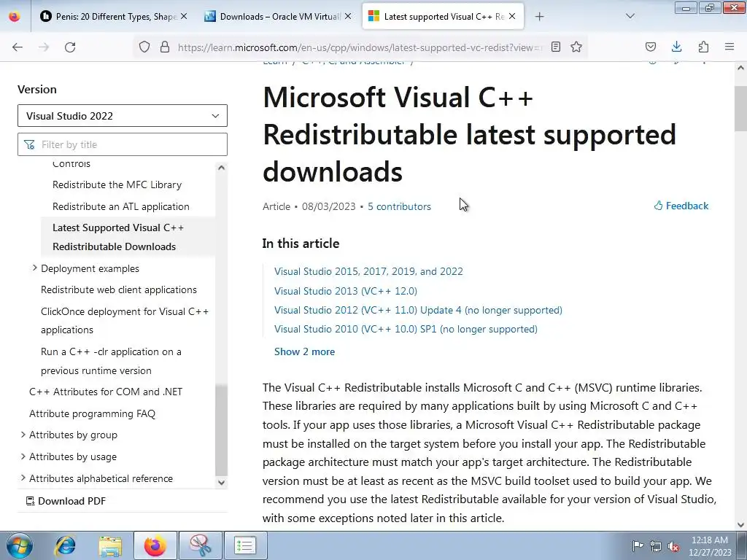This screenshot has height=560, width=747.
Task: List all tabs with the chevron button
Action: [x=630, y=16]
